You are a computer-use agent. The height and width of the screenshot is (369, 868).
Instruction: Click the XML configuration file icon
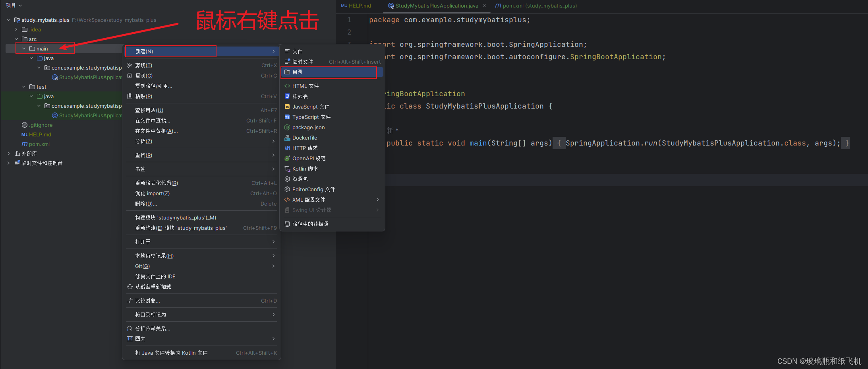pos(287,200)
